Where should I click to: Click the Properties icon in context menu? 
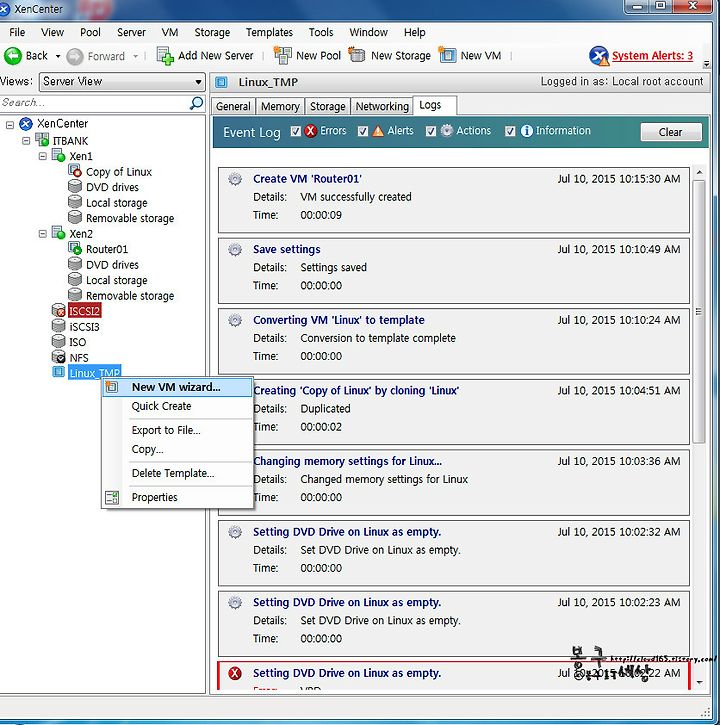coord(112,498)
